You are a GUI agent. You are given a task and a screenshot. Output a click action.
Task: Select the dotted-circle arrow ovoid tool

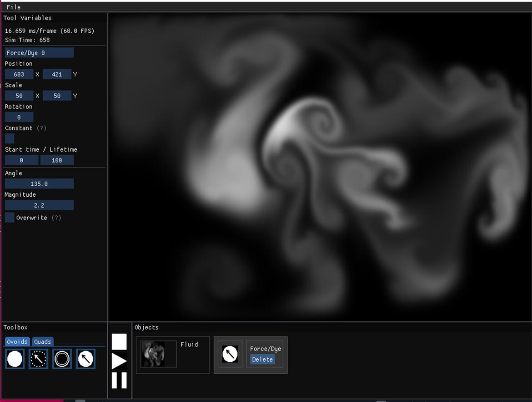[x=38, y=359]
